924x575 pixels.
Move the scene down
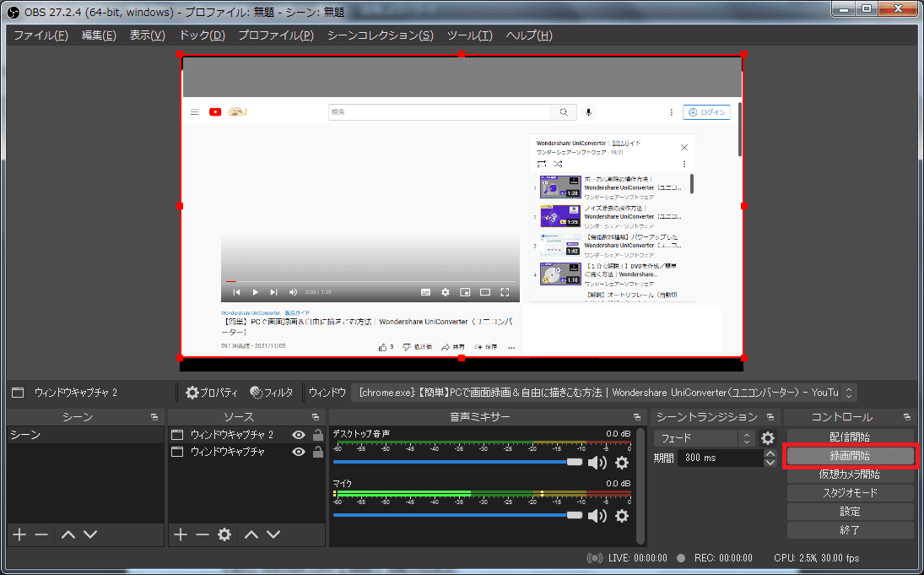pos(90,534)
